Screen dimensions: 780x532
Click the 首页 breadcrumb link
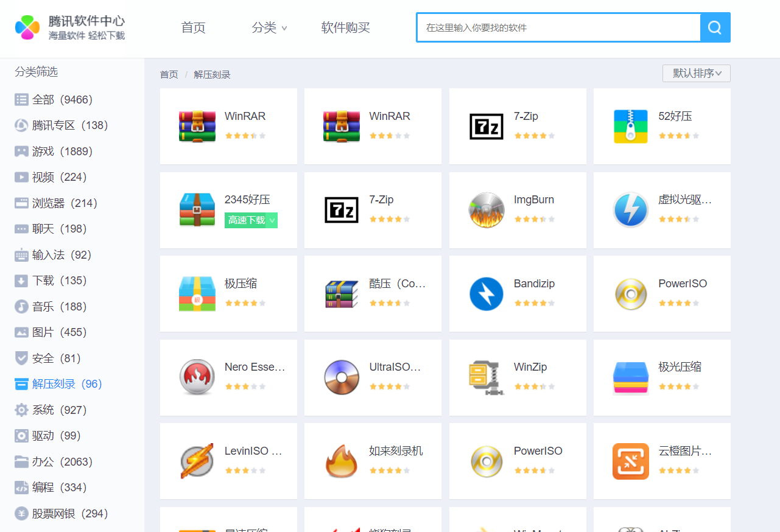[169, 75]
